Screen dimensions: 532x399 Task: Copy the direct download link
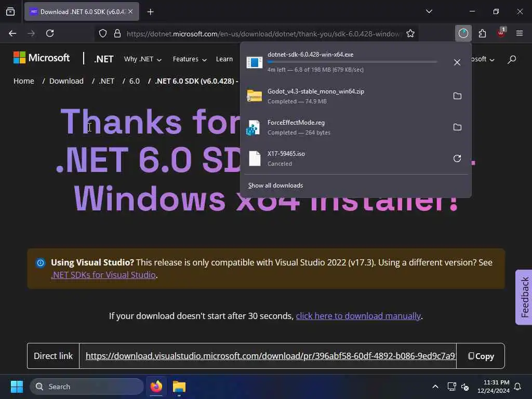point(481,356)
